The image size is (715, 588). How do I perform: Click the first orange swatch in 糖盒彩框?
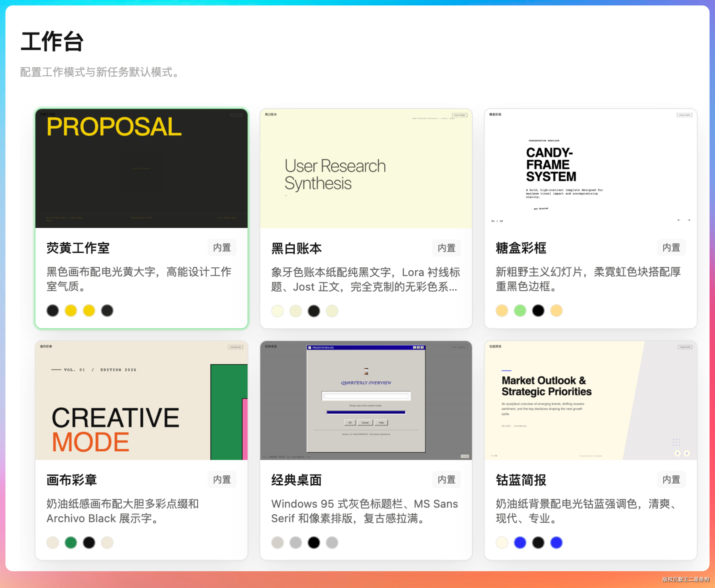502,311
